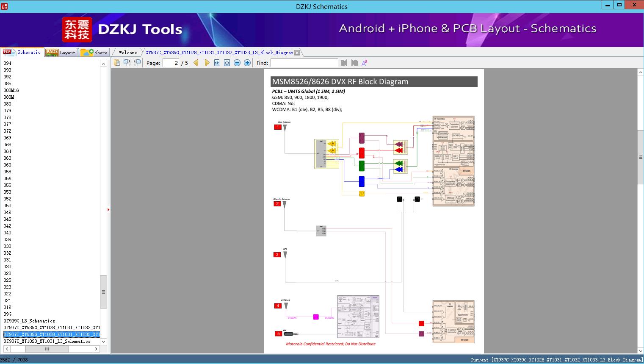644x364 pixels.
Task: Fit whole page in view
Action: [227, 63]
